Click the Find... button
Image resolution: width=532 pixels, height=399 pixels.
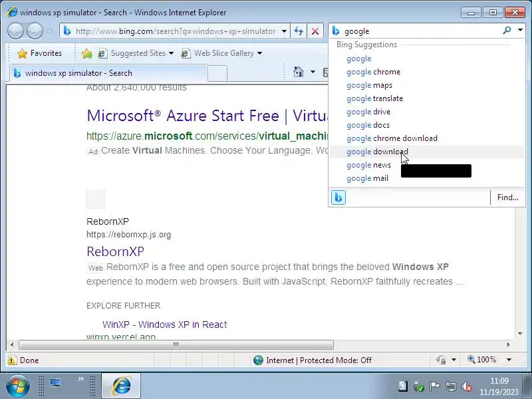(507, 198)
